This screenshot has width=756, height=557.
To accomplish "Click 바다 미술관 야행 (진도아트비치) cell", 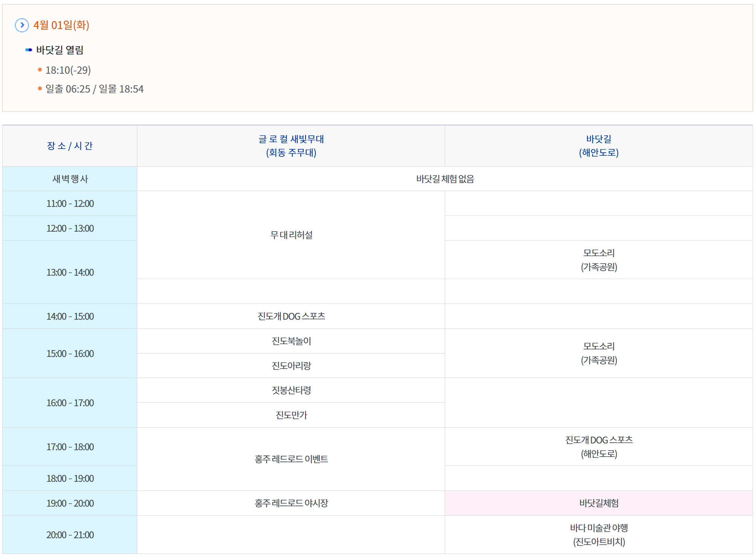I will click(x=598, y=534).
